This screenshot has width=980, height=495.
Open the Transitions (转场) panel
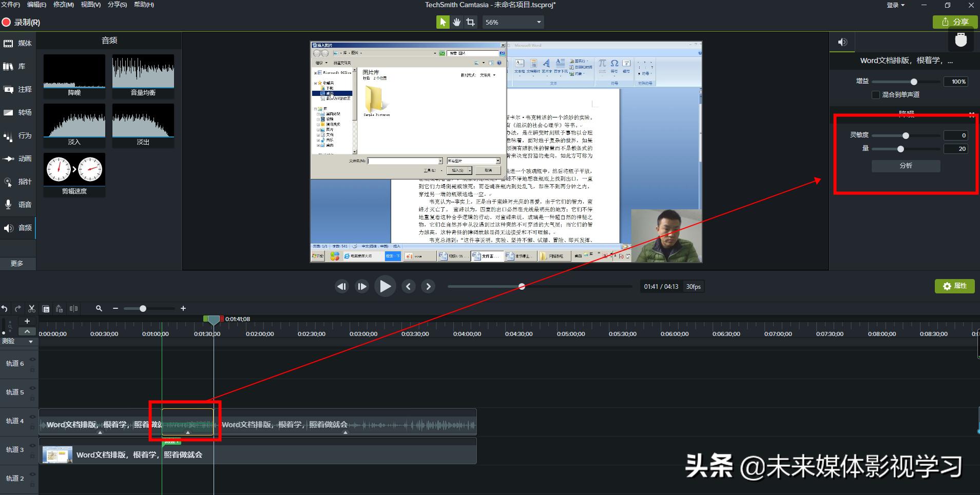[x=18, y=112]
